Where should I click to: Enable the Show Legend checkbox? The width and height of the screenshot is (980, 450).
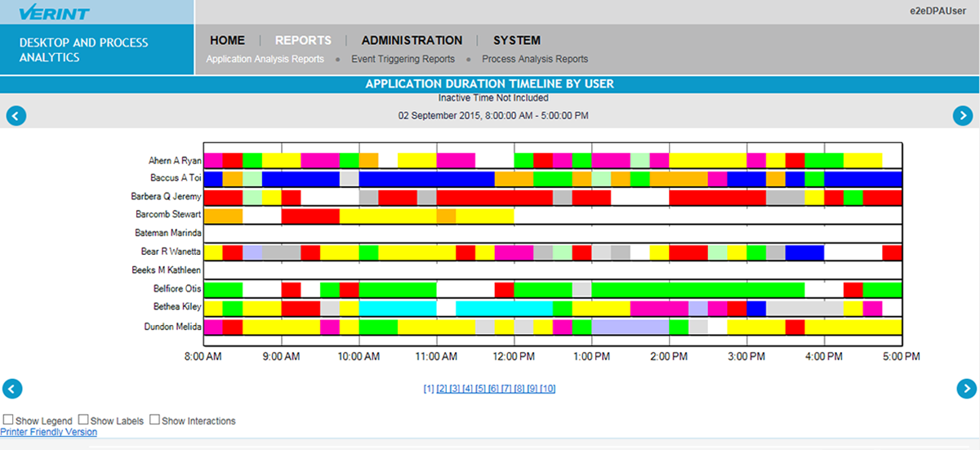pos(8,420)
